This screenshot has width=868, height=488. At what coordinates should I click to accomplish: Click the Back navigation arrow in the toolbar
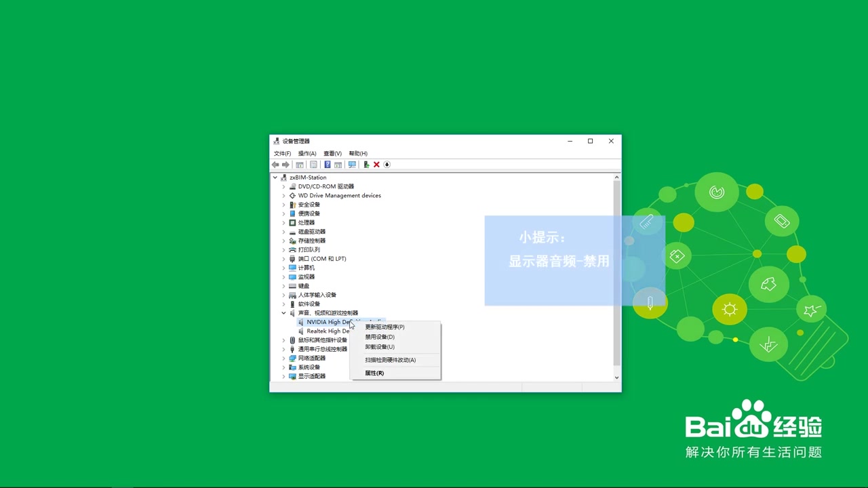275,165
